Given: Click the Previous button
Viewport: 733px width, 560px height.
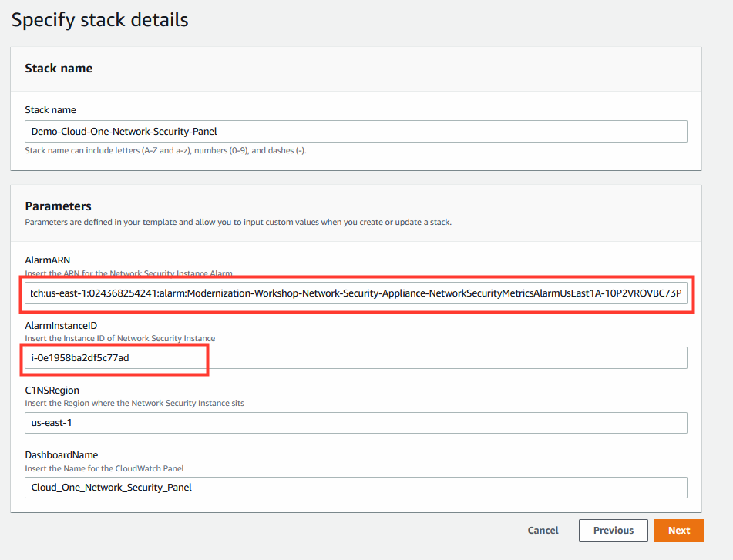Looking at the screenshot, I should click(x=613, y=530).
